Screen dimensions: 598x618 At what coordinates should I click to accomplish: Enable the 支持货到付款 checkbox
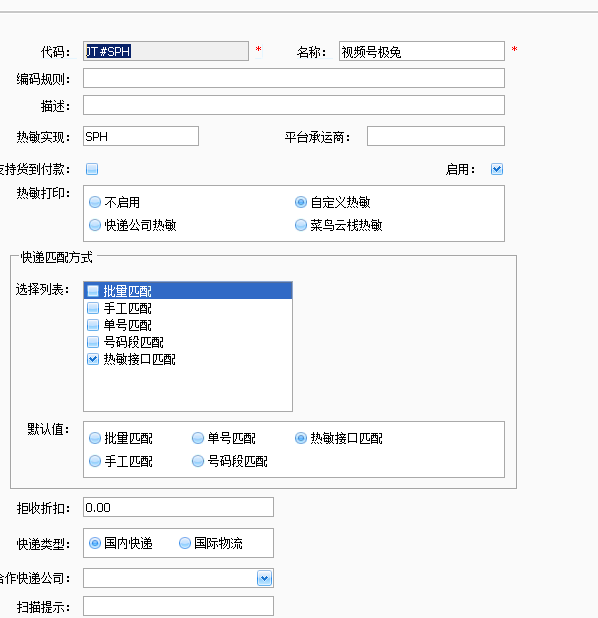point(92,169)
